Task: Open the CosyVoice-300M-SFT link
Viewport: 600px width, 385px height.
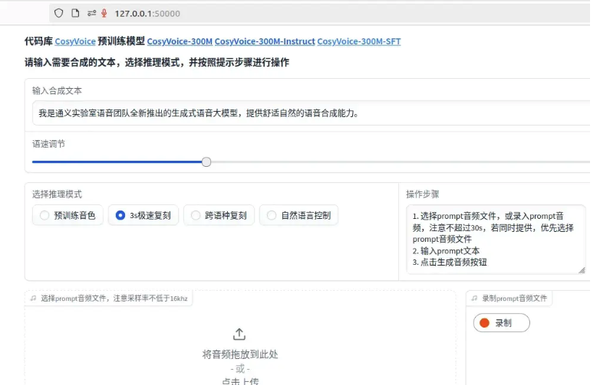Action: pyautogui.click(x=359, y=41)
